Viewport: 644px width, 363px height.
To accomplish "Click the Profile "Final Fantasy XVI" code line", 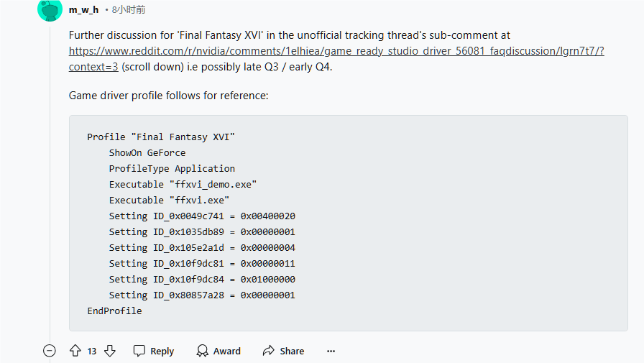I will 160,137.
